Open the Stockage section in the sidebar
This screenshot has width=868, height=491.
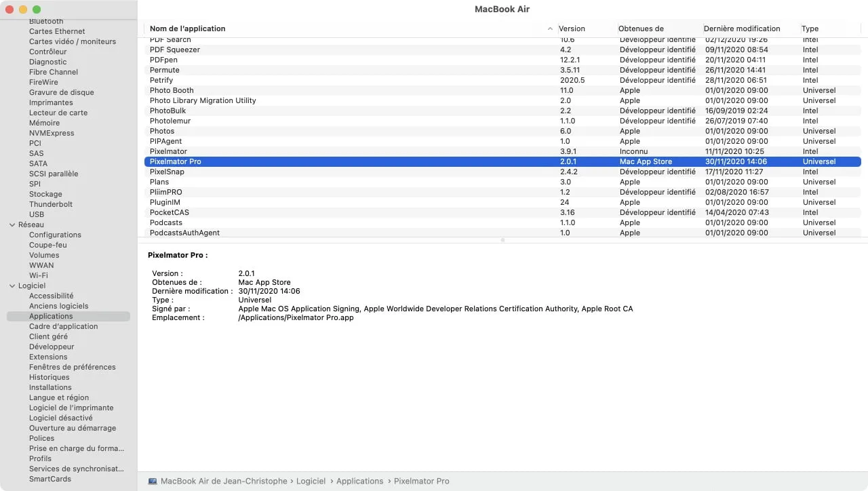click(45, 194)
